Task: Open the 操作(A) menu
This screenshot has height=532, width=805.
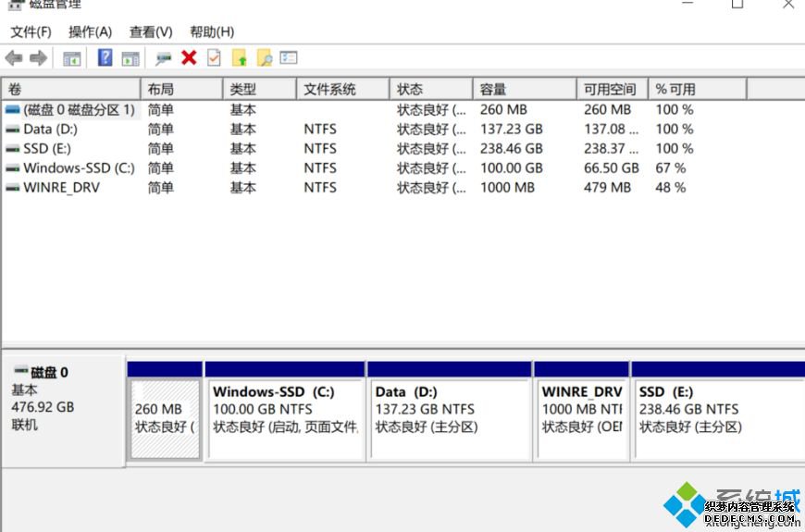Action: 91,32
